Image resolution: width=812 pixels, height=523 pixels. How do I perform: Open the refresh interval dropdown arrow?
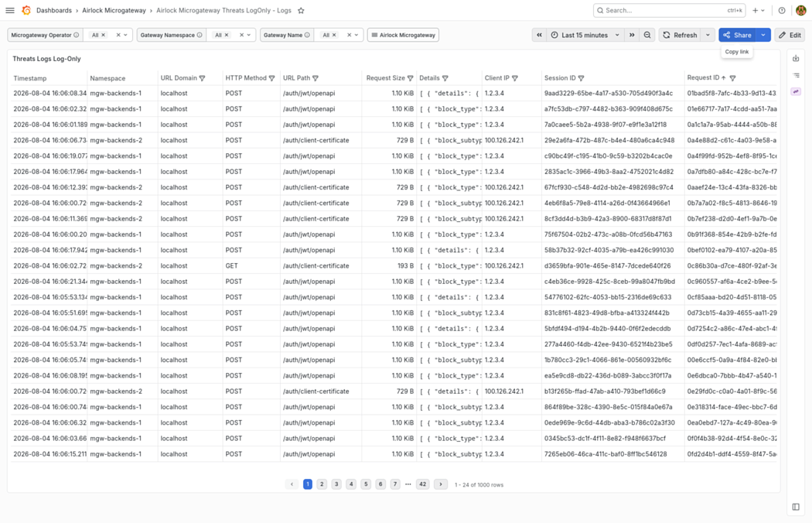(708, 36)
